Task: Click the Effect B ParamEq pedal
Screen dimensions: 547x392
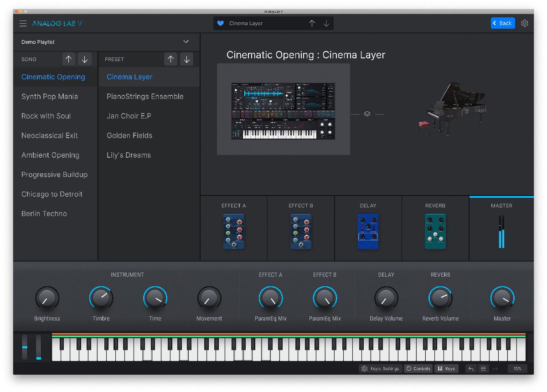Action: tap(301, 232)
